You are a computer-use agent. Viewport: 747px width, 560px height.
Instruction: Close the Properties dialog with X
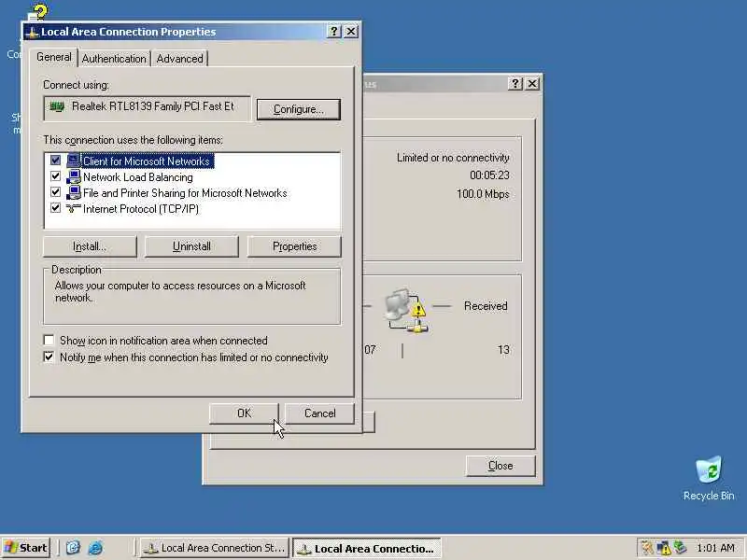pyautogui.click(x=351, y=32)
